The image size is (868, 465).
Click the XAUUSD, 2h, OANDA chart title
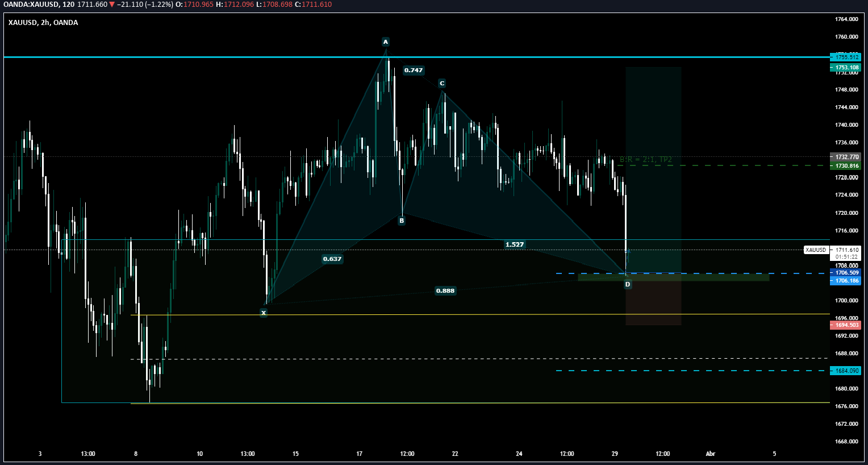tap(43, 23)
